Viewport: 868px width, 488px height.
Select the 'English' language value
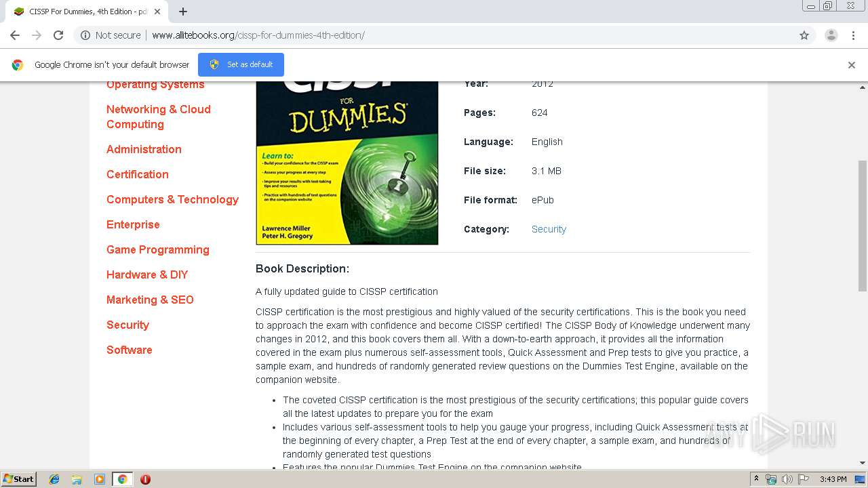click(547, 142)
